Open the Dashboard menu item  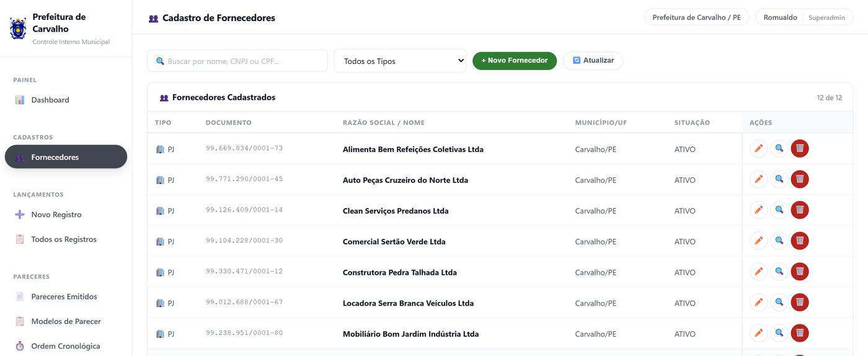coord(66,100)
